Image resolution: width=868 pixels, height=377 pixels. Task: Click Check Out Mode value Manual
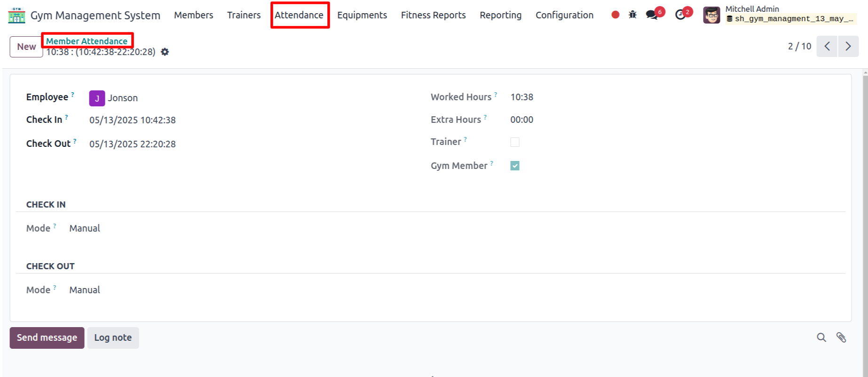(85, 290)
